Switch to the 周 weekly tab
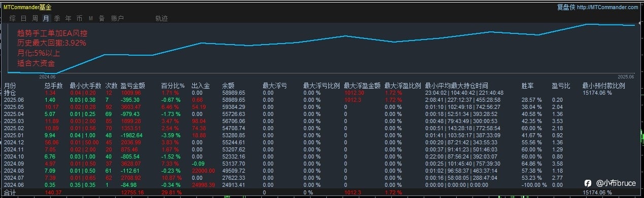Viewport: 644px width, 198px height. click(x=35, y=18)
